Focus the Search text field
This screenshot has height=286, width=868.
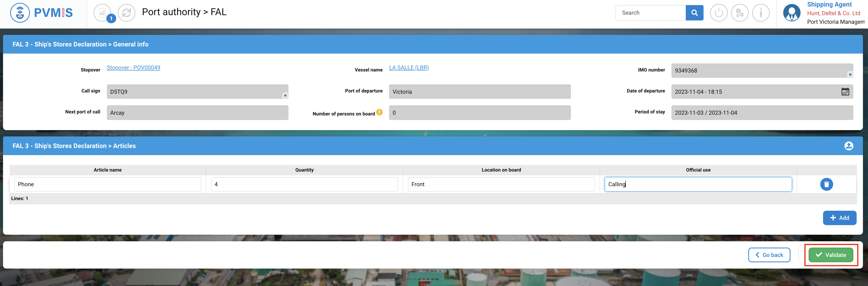tap(650, 13)
